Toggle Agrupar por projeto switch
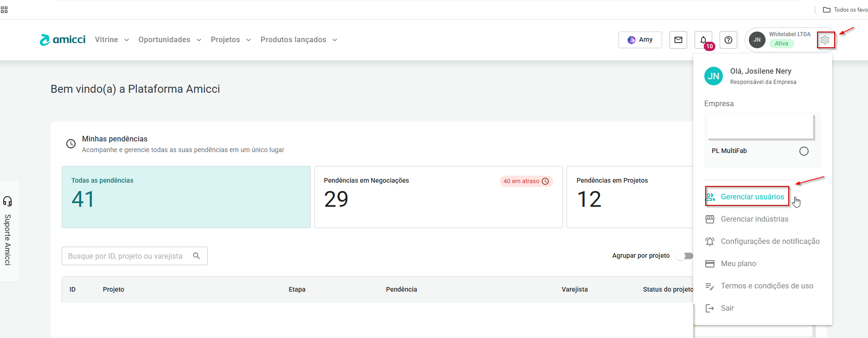 pyautogui.click(x=685, y=256)
